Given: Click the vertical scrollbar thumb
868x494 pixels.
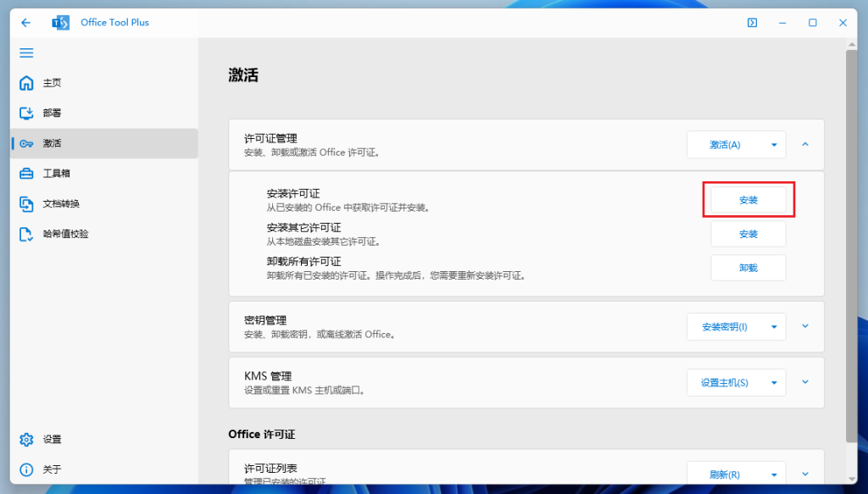Looking at the screenshot, I should coord(851,247).
